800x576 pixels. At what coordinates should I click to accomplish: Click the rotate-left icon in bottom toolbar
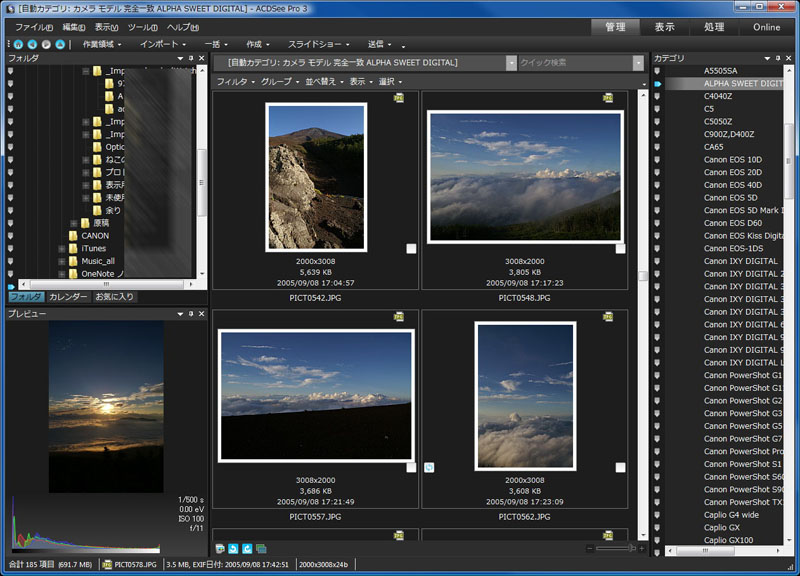[233, 548]
